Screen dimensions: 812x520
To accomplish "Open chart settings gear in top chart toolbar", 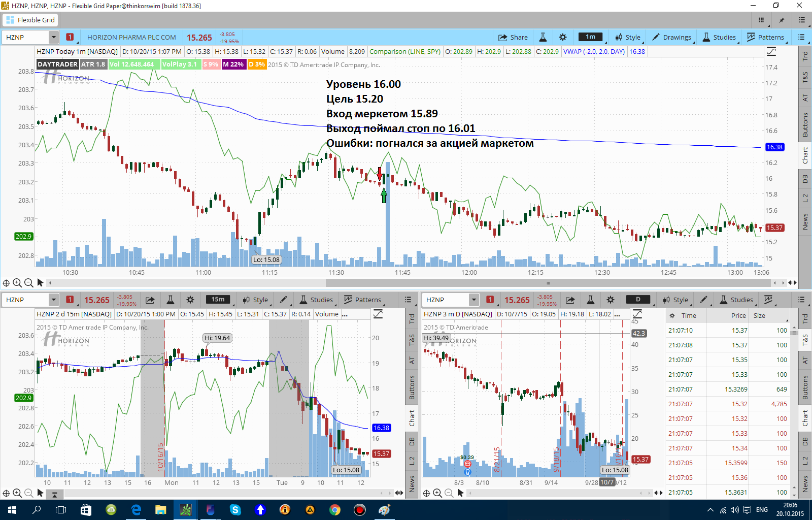I will tap(562, 37).
